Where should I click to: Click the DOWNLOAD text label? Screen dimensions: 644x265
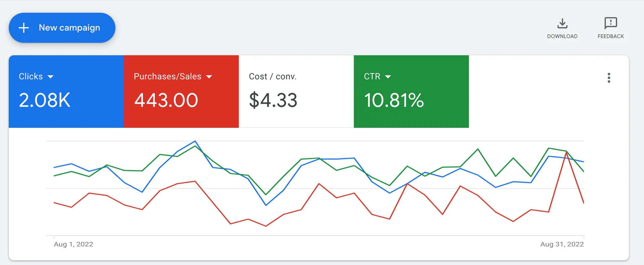pyautogui.click(x=562, y=36)
